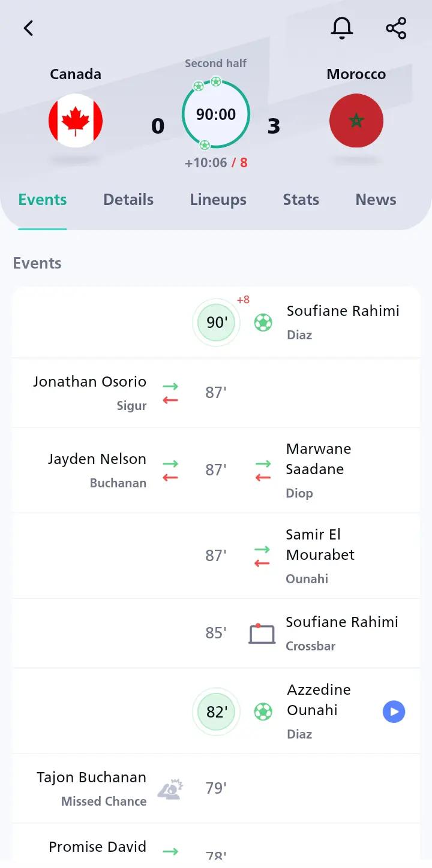
Task: Play the Azzedine Ounahi goal video
Action: click(394, 712)
